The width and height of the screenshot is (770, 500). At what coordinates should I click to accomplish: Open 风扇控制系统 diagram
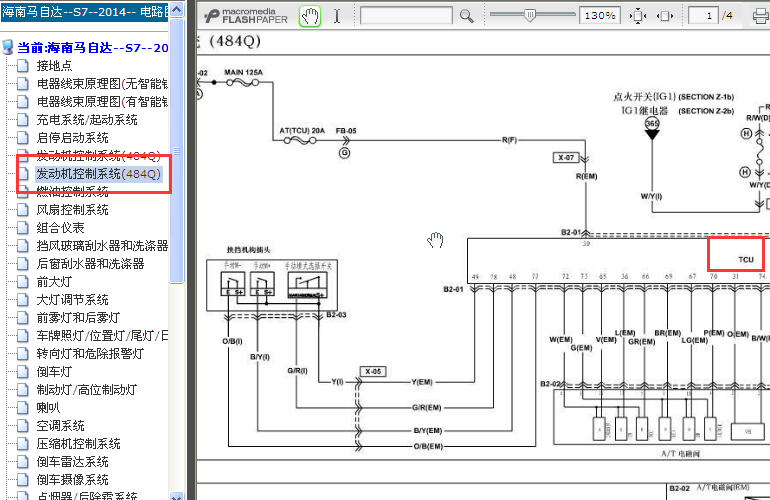tap(72, 210)
